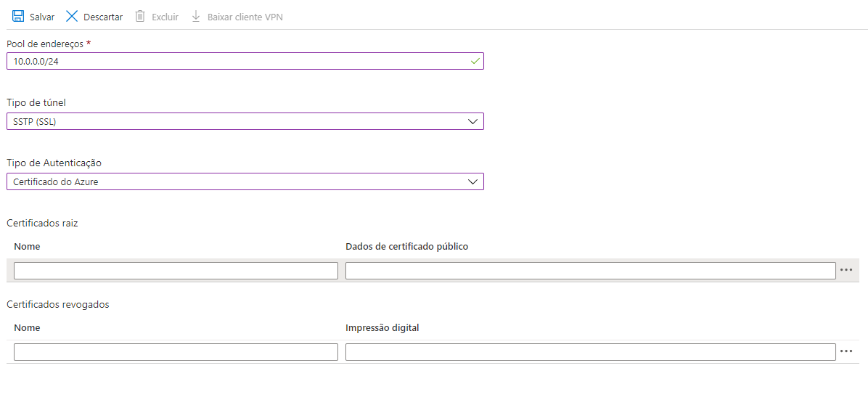The height and width of the screenshot is (413, 868).
Task: Click the Excluir trash can icon
Action: click(x=140, y=16)
